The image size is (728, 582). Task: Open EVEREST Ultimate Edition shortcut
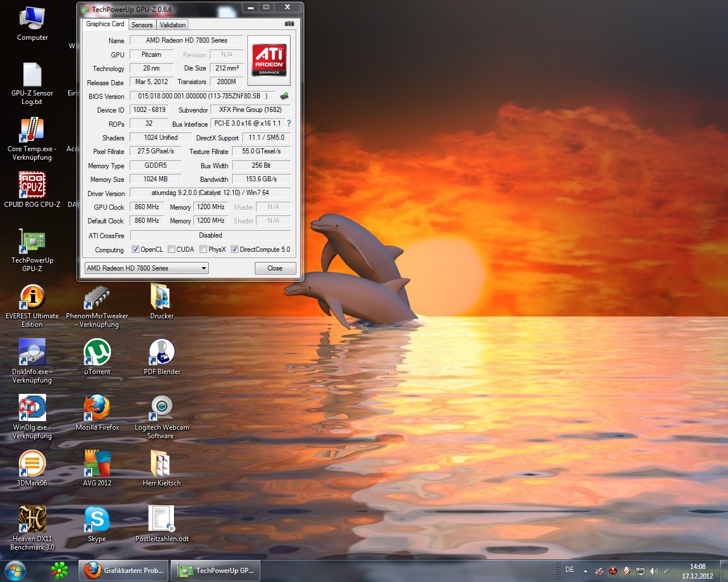pos(32,306)
